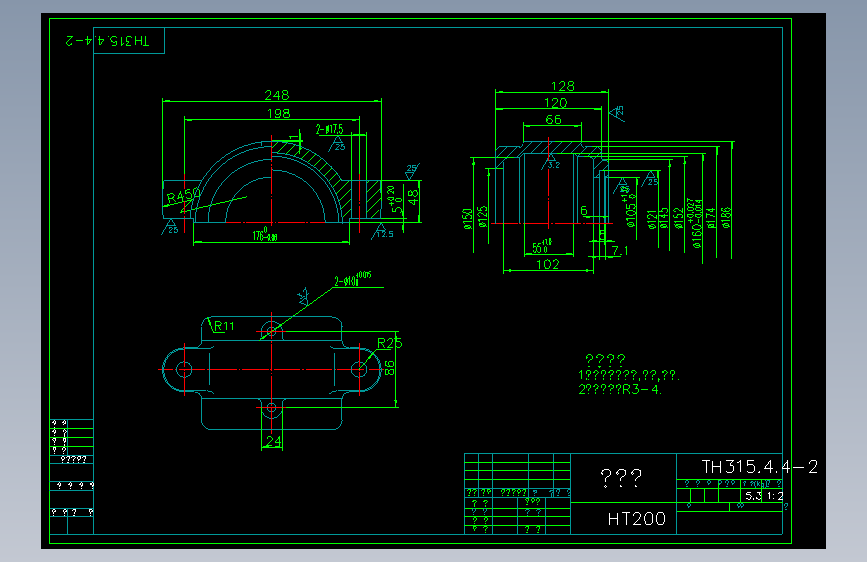Viewport: 867px width, 562px height.
Task: Select the 7.1 dimension text
Action: click(x=620, y=251)
